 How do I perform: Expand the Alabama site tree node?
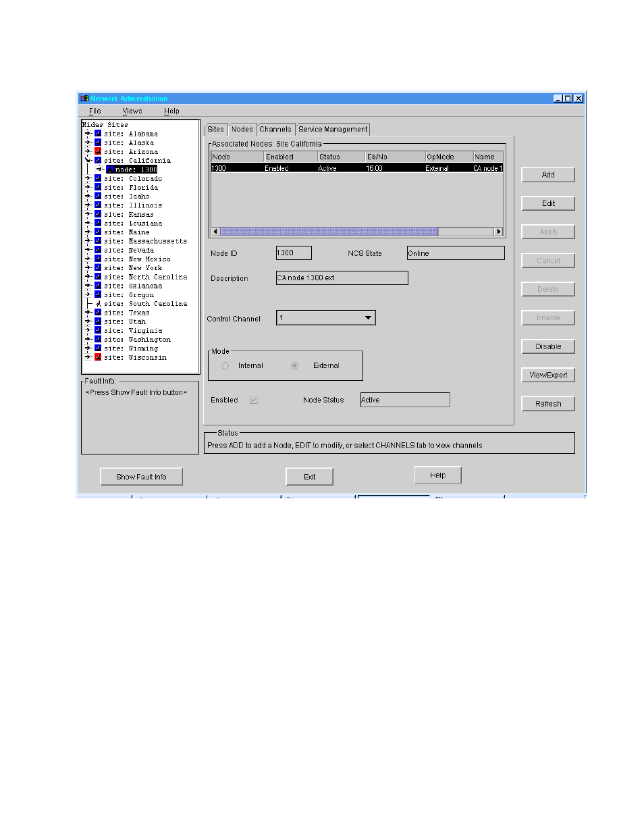point(88,134)
